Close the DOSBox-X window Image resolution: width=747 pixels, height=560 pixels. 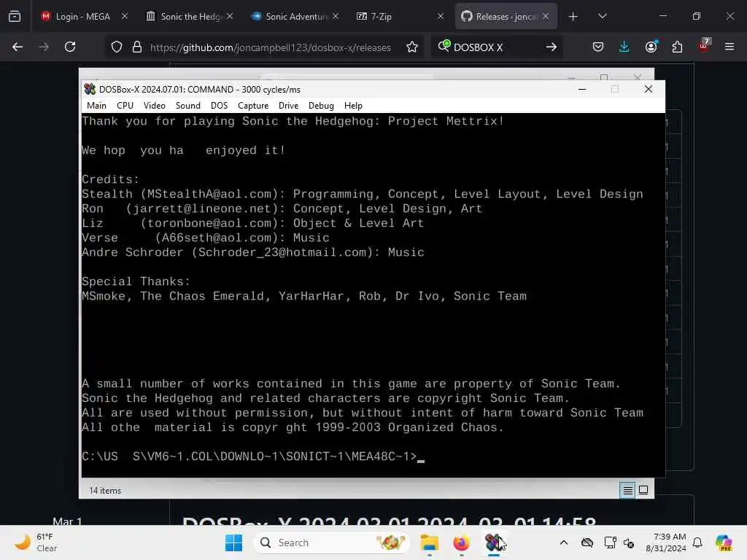[x=648, y=89]
